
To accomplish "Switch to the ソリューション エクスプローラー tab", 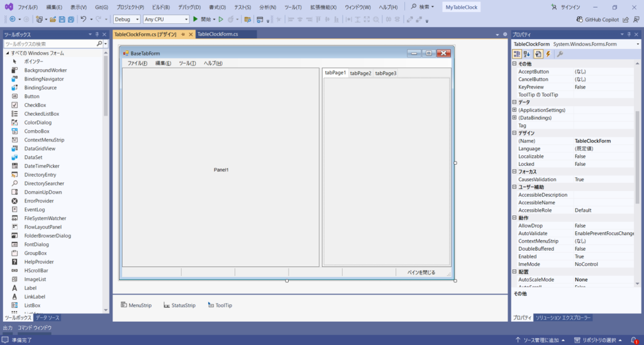I will pyautogui.click(x=563, y=318).
